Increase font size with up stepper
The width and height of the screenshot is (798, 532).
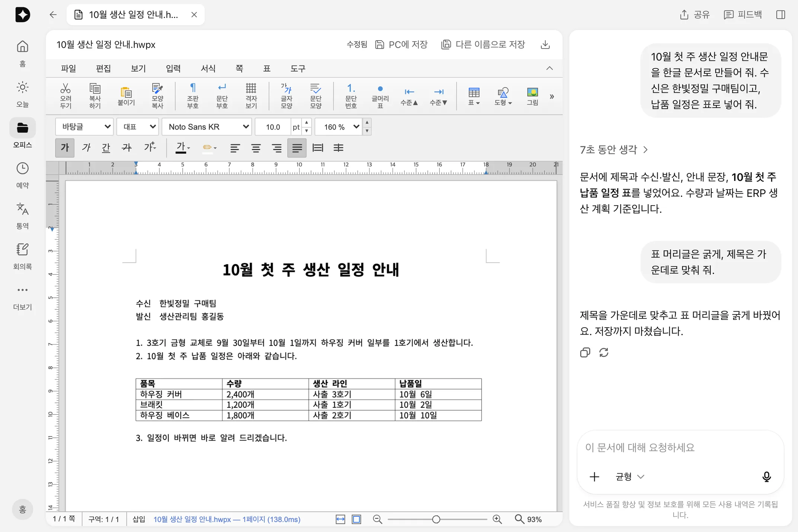307,122
